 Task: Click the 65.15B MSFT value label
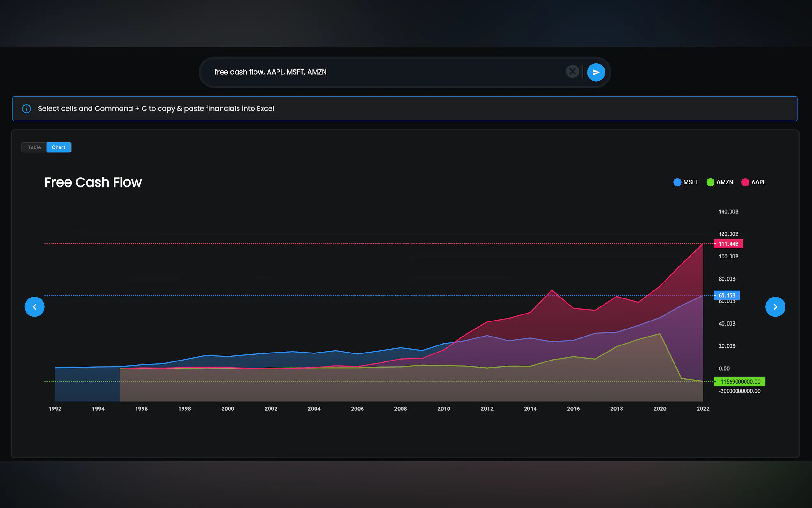click(727, 295)
